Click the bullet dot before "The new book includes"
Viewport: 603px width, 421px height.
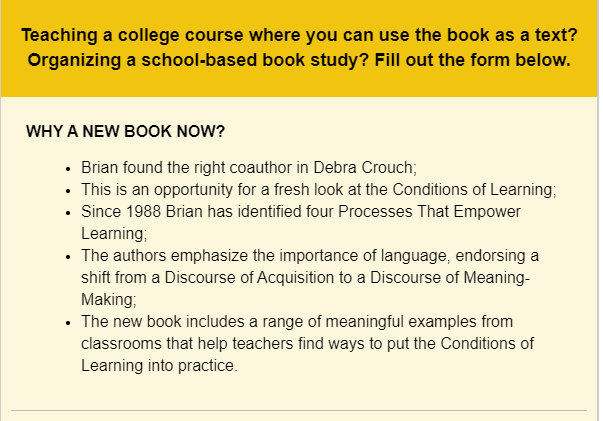coord(67,322)
